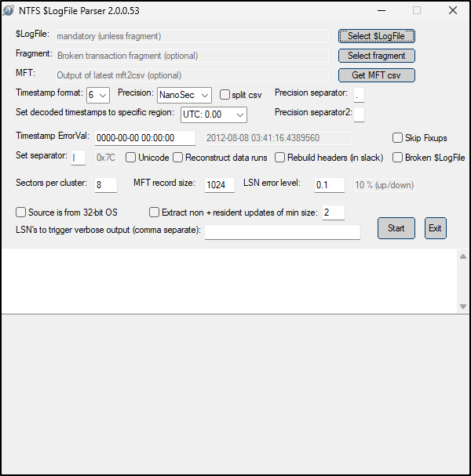Viewport: 471px width, 476px height.
Task: Click the Exit button
Action: [435, 228]
